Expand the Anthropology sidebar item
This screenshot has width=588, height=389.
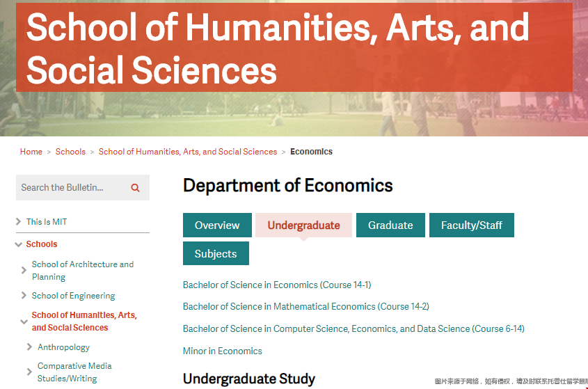pyautogui.click(x=30, y=347)
